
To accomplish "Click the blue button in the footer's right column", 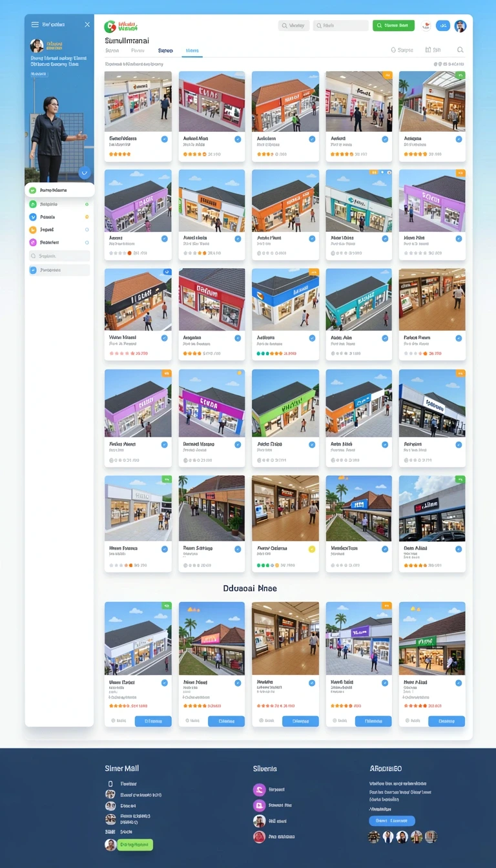I will [391, 821].
